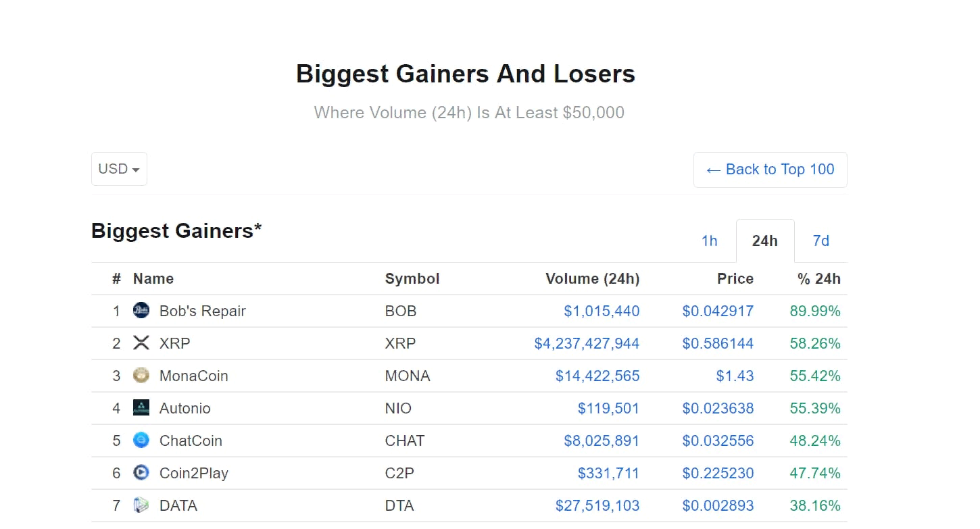Click Coin2Play price $0.225230 link

click(718, 474)
